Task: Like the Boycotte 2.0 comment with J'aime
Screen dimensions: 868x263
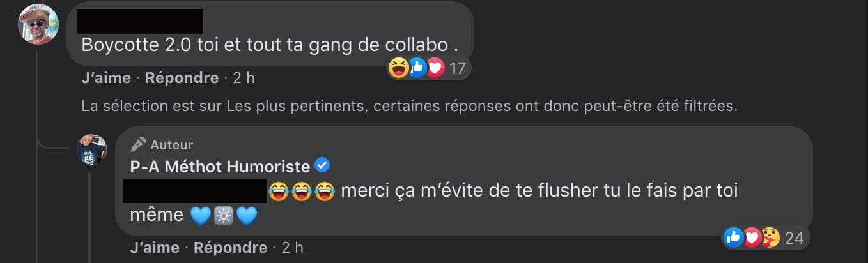Action: click(106, 79)
